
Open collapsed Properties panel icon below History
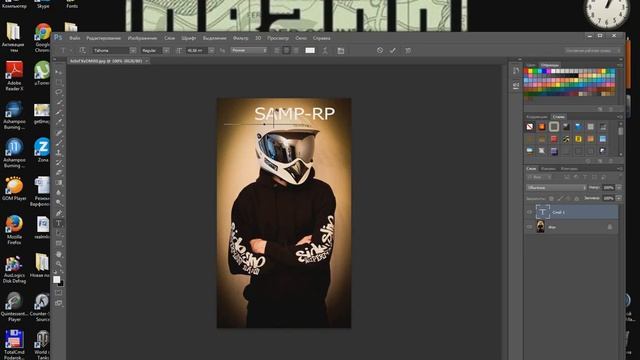[x=516, y=85]
